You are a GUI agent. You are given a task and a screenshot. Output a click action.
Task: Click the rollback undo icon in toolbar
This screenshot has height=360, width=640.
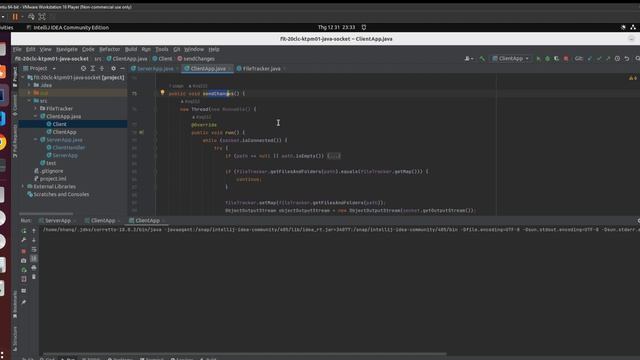(627, 59)
